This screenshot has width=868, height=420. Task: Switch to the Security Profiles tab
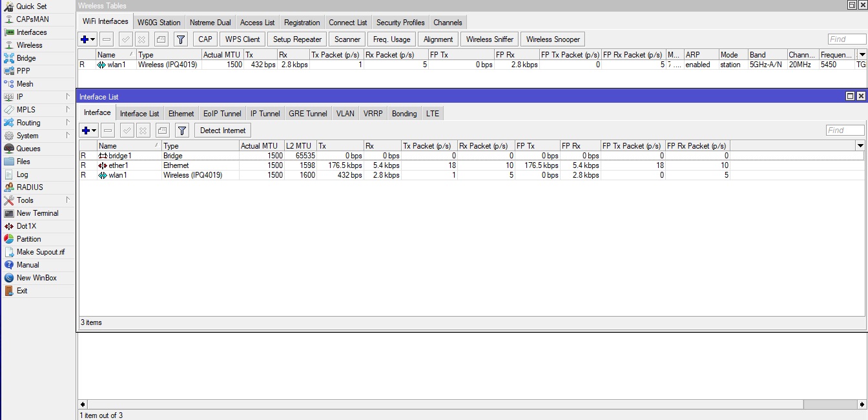pos(400,22)
